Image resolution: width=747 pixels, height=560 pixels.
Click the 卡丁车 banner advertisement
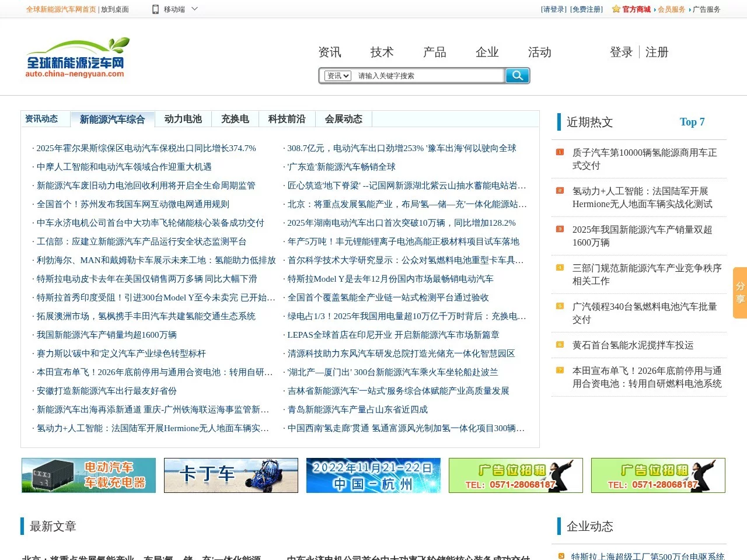[231, 475]
